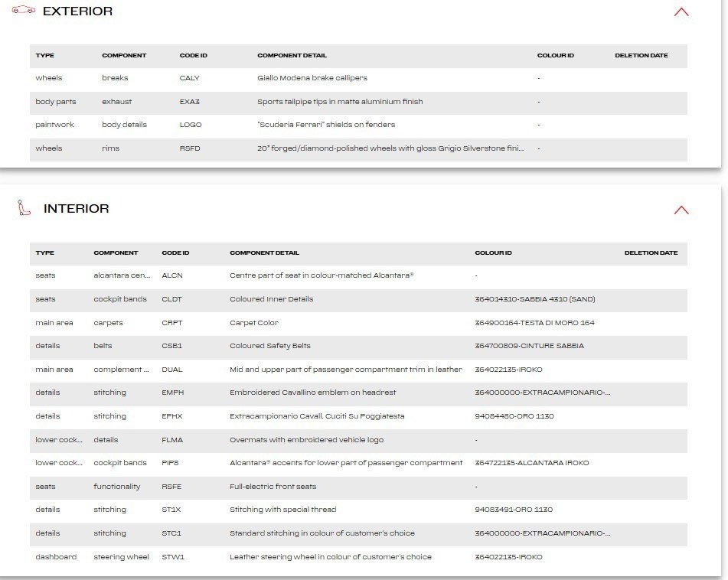Collapse the INTERIOR section chevron
This screenshot has height=580, width=728.
[681, 210]
